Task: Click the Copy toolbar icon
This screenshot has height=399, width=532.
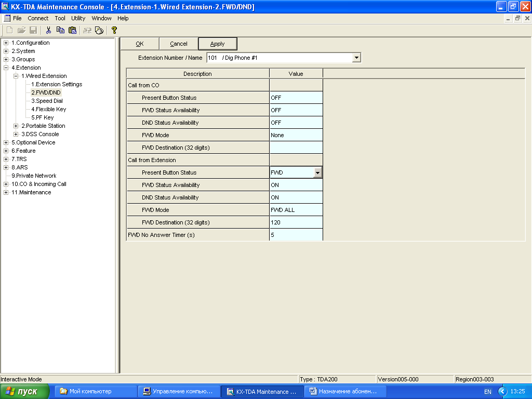Action: [60, 30]
